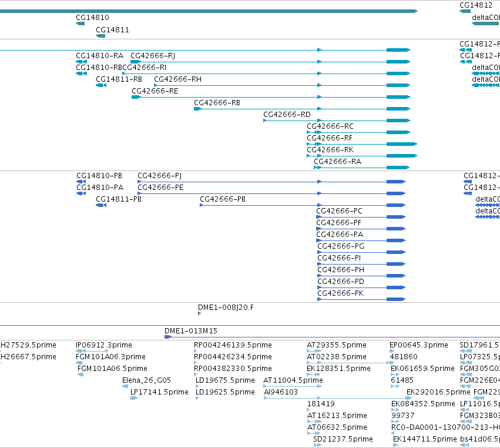Select the AI946103 feature label
This screenshot has width=500, height=448.
[281, 393]
